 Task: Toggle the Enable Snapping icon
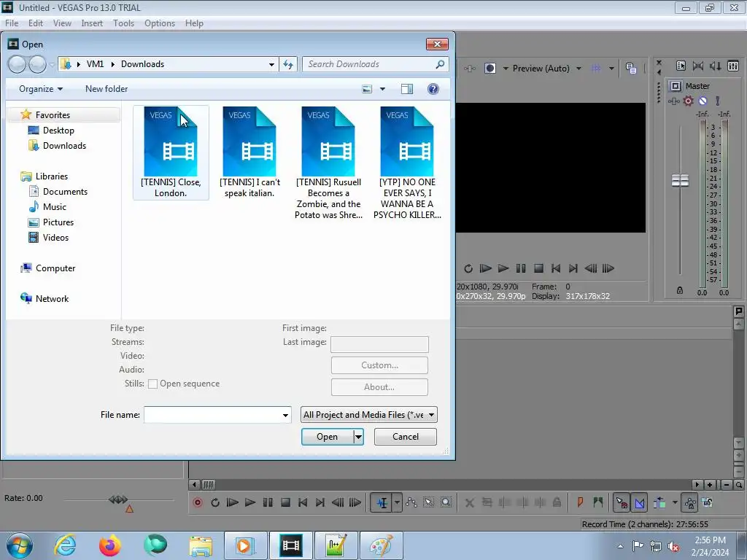click(622, 502)
